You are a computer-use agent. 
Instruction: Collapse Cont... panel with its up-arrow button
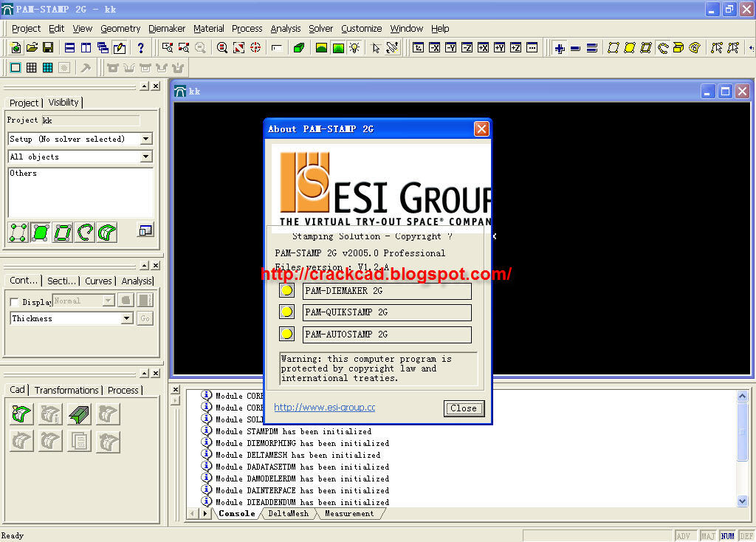(144, 265)
